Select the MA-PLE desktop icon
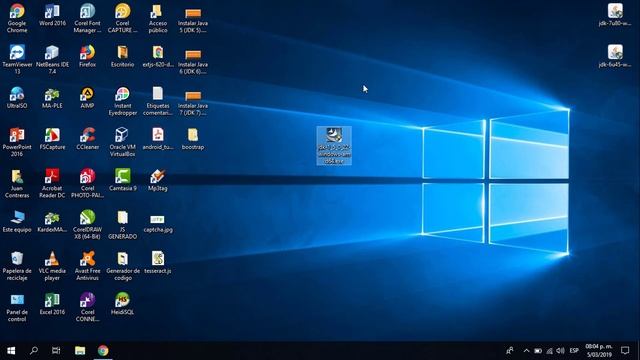The image size is (640, 360). click(x=52, y=98)
